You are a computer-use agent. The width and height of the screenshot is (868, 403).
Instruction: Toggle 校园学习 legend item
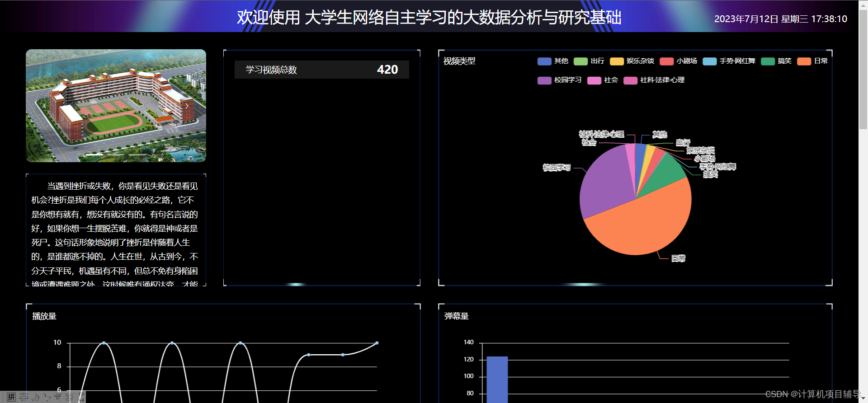coord(560,80)
